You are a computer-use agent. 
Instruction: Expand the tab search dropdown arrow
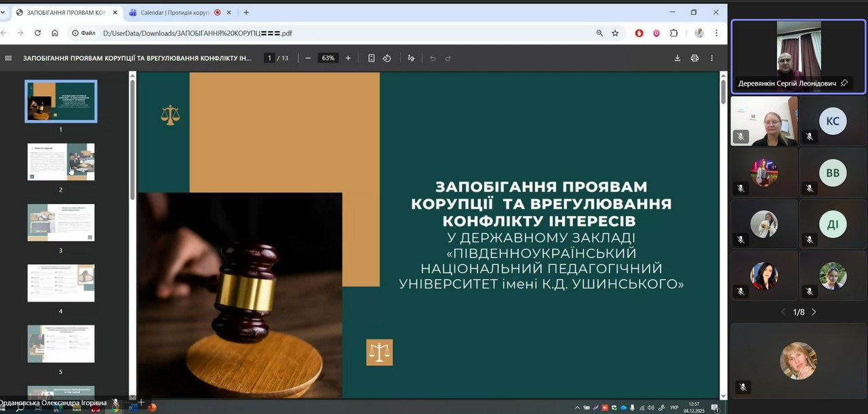tap(3, 12)
